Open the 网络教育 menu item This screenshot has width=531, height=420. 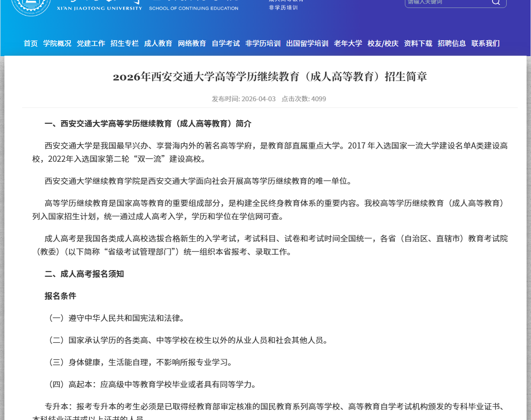tap(192, 43)
